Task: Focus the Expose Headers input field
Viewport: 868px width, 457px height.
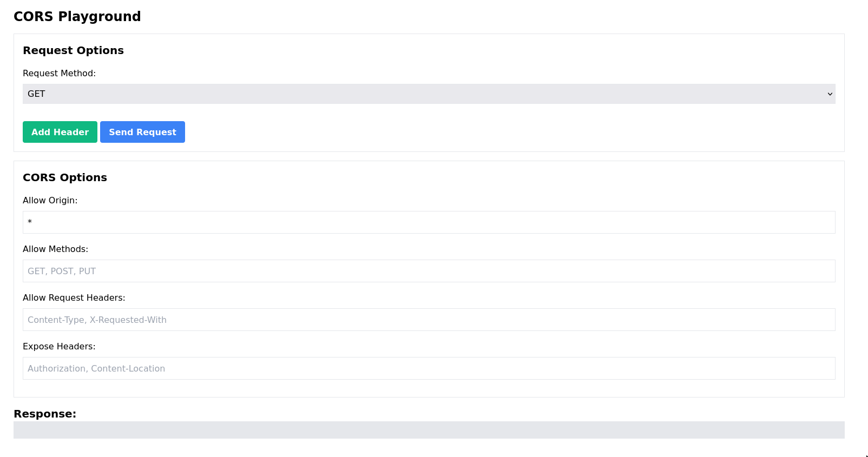Action: pyautogui.click(x=429, y=368)
